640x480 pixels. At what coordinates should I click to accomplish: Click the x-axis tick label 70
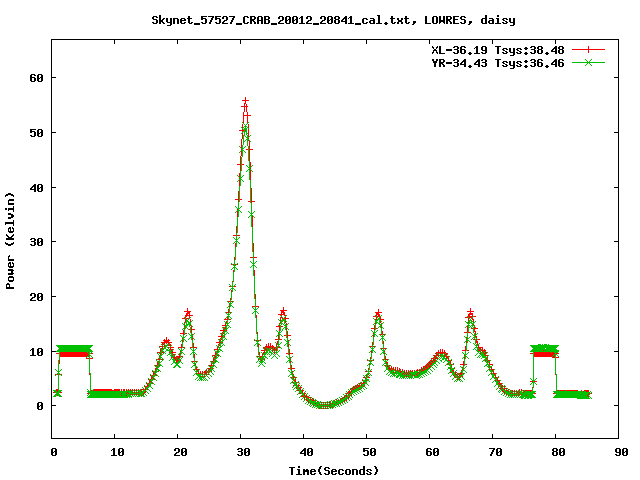point(495,452)
